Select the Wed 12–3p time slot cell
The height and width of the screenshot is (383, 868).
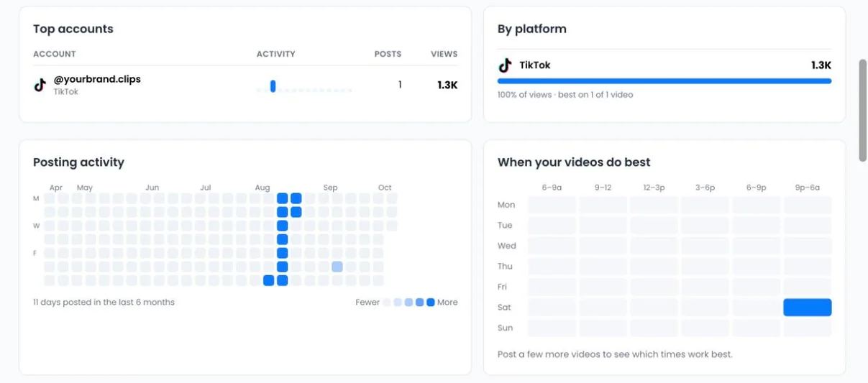[654, 246]
